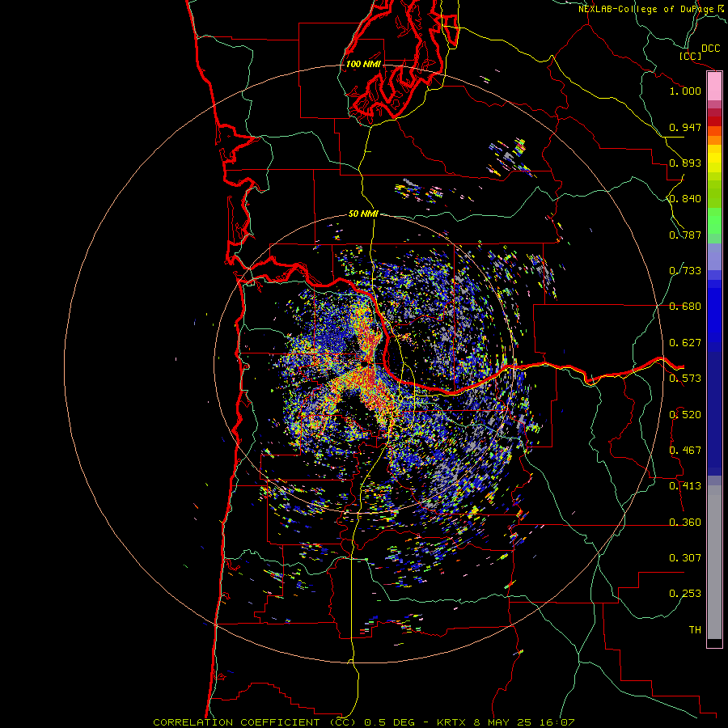Click the DCC product label
The height and width of the screenshot is (728, 728).
[x=710, y=49]
